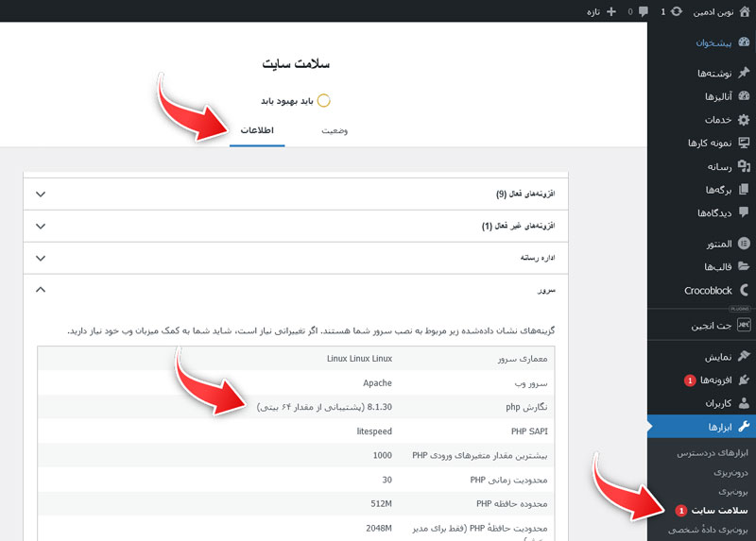
Task: Click the plus icon next to تازه
Action: click(611, 11)
